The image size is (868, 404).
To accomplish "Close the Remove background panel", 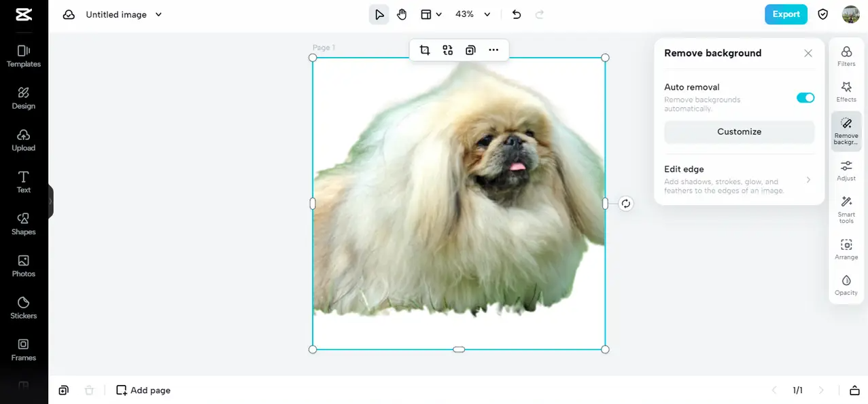I will pyautogui.click(x=808, y=53).
